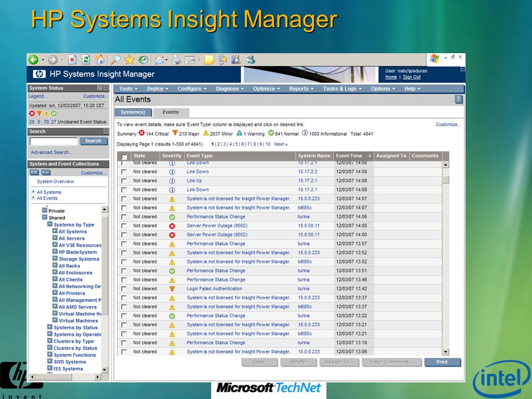The image size is (532, 399).
Task: Collapse the Shared tree node
Action: (x=44, y=217)
